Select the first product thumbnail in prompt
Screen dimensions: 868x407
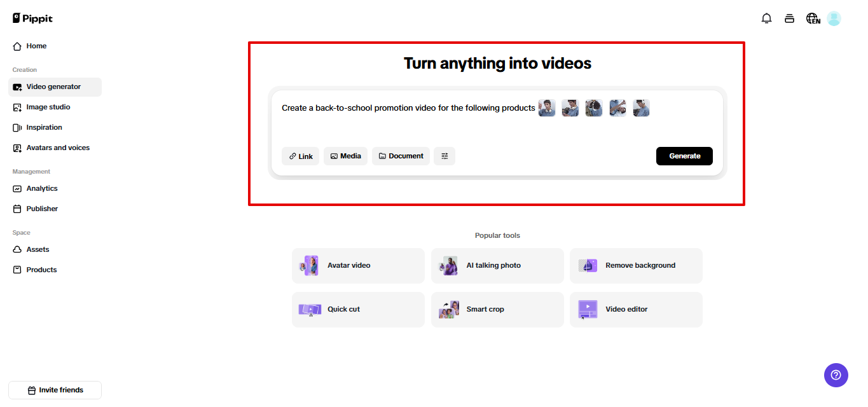coord(547,108)
